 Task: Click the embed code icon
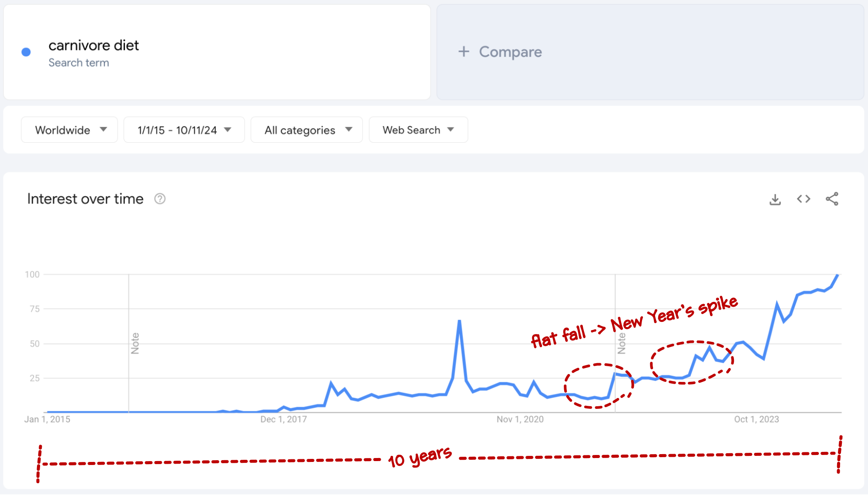click(804, 198)
